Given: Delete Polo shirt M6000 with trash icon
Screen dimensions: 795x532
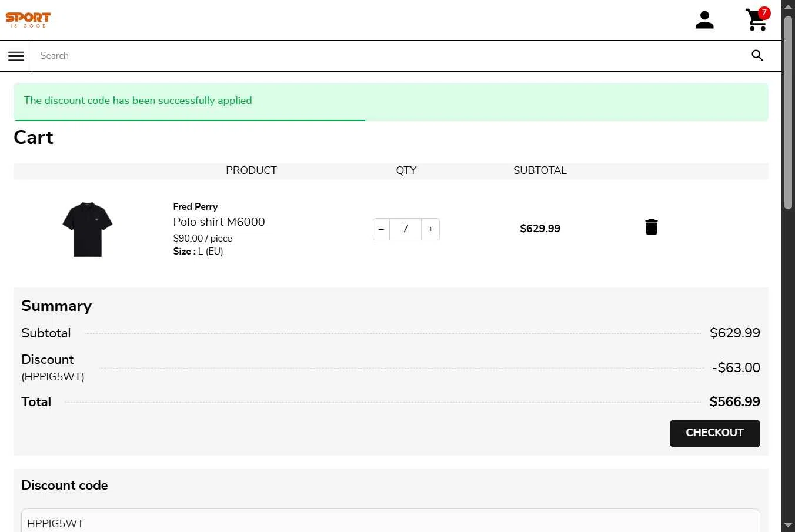Looking at the screenshot, I should tap(651, 227).
